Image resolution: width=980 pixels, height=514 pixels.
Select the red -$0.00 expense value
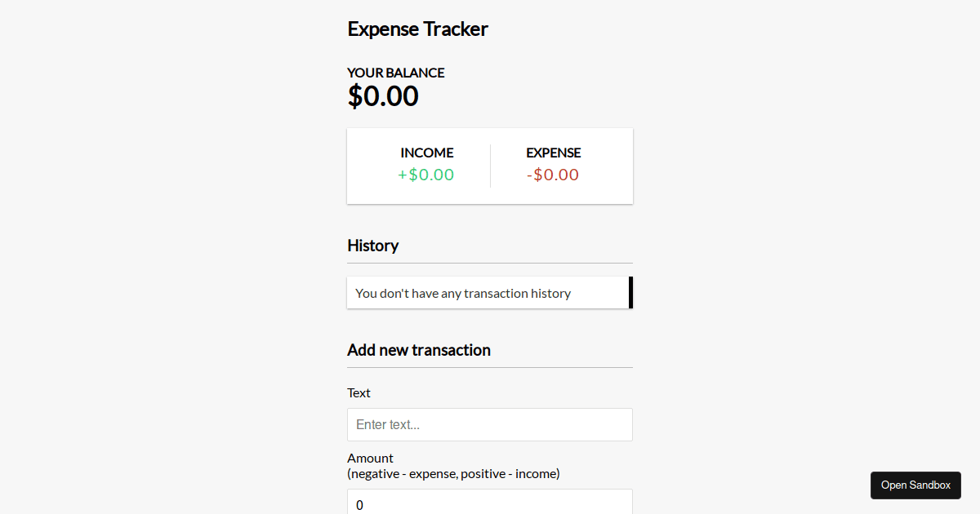[x=553, y=174]
